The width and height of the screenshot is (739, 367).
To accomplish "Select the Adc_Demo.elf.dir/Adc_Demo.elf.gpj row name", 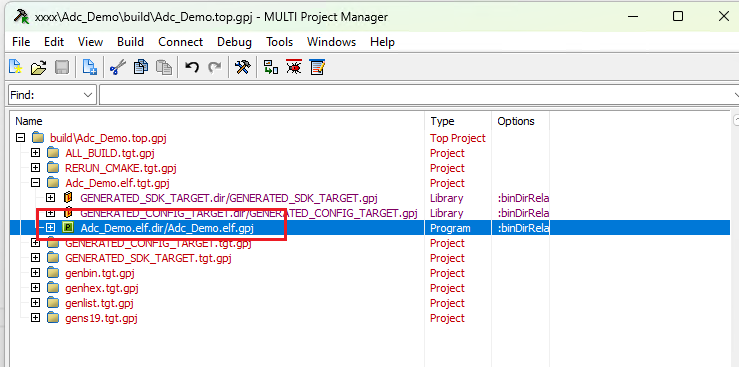I will pyautogui.click(x=167, y=228).
